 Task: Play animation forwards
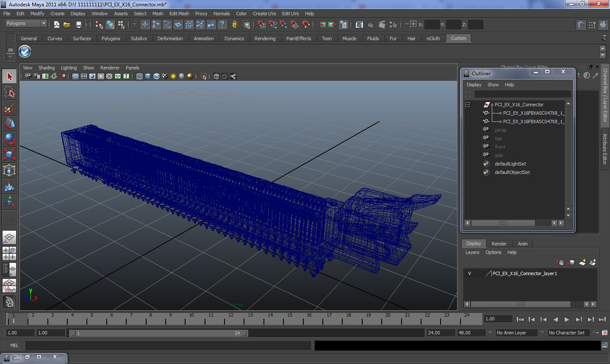click(x=567, y=320)
